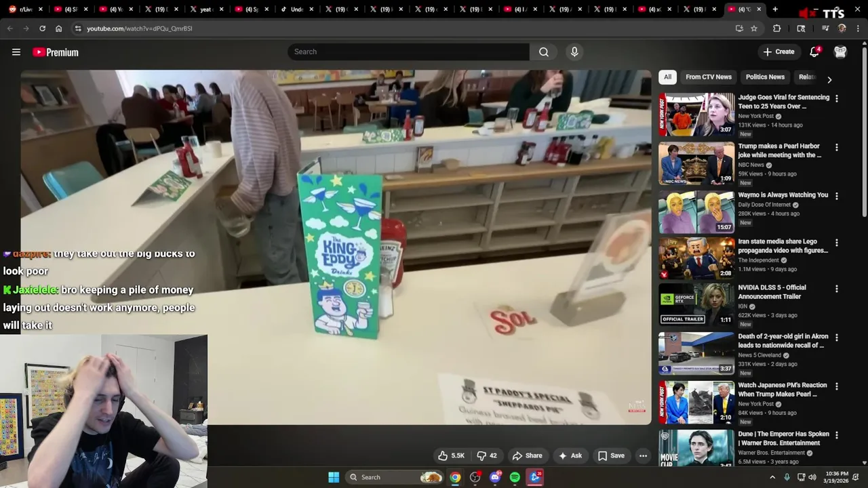Click the tray microphone icon
Screen dimensions: 868x488
tap(787, 477)
